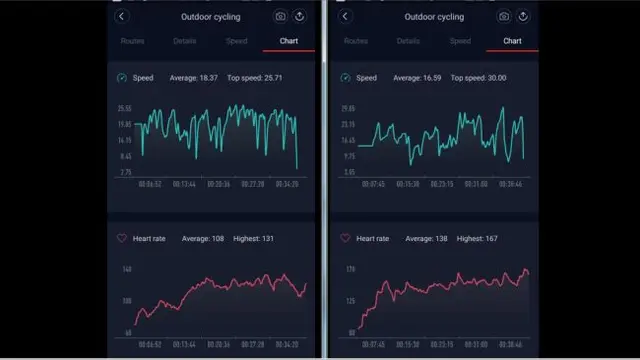Click right phone's Outdoor cycling title

tap(434, 17)
